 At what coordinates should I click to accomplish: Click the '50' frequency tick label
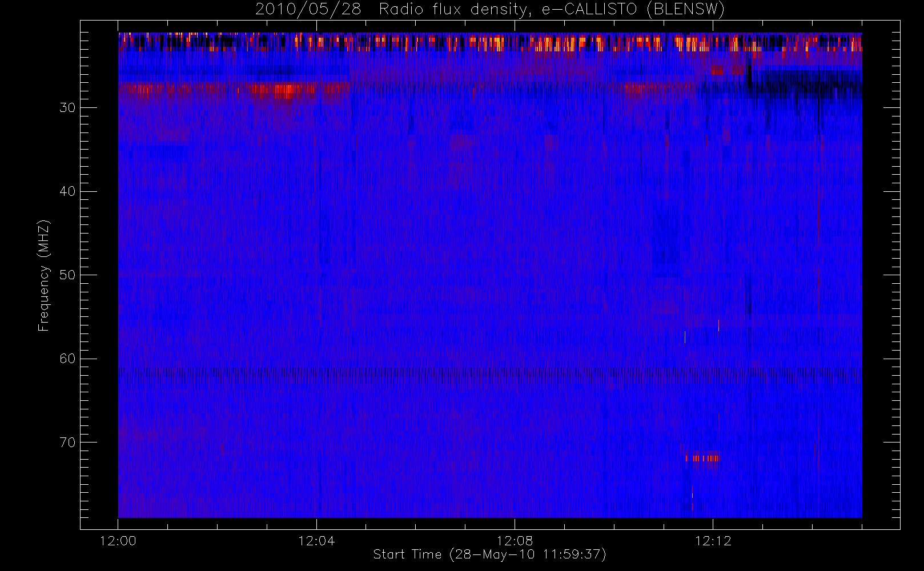point(67,275)
